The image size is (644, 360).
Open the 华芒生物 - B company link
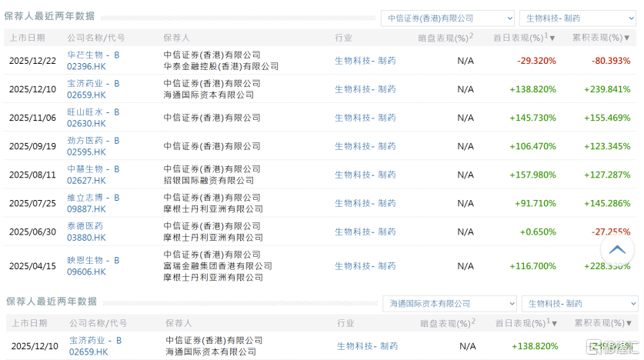[93, 55]
